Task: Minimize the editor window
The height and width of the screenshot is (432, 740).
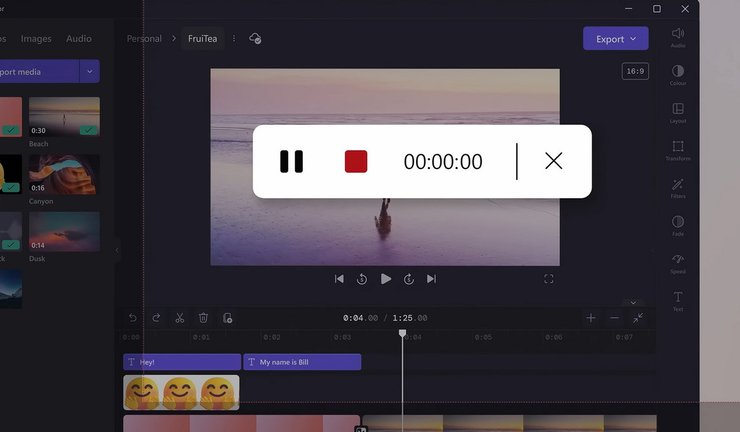Action: click(x=629, y=8)
